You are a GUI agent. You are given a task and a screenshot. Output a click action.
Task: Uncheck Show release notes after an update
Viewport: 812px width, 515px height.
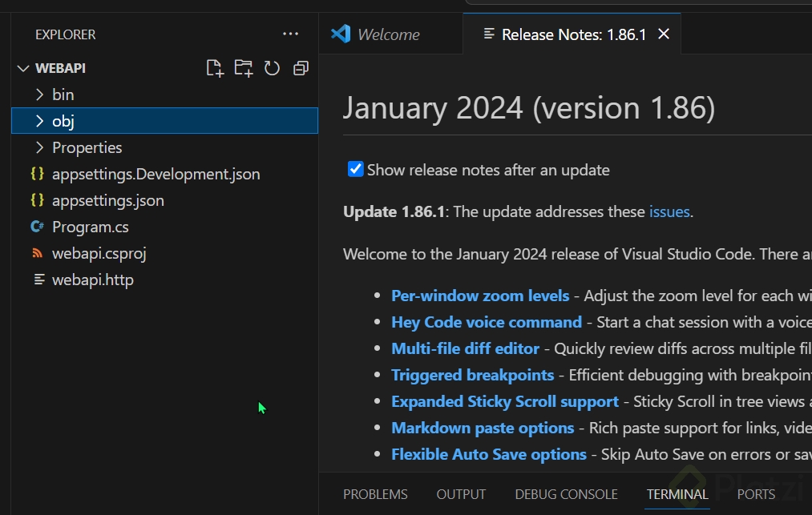click(x=356, y=169)
